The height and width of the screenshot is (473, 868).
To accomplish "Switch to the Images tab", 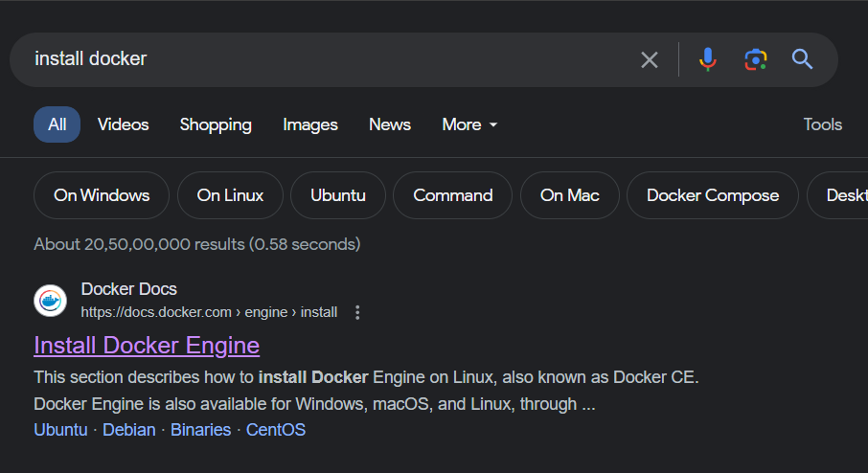I will point(310,125).
